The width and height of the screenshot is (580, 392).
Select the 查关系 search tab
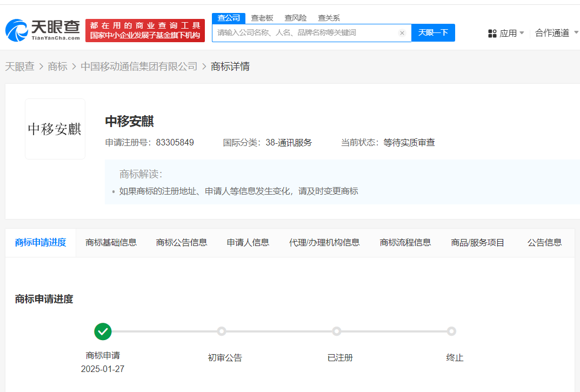(x=329, y=18)
